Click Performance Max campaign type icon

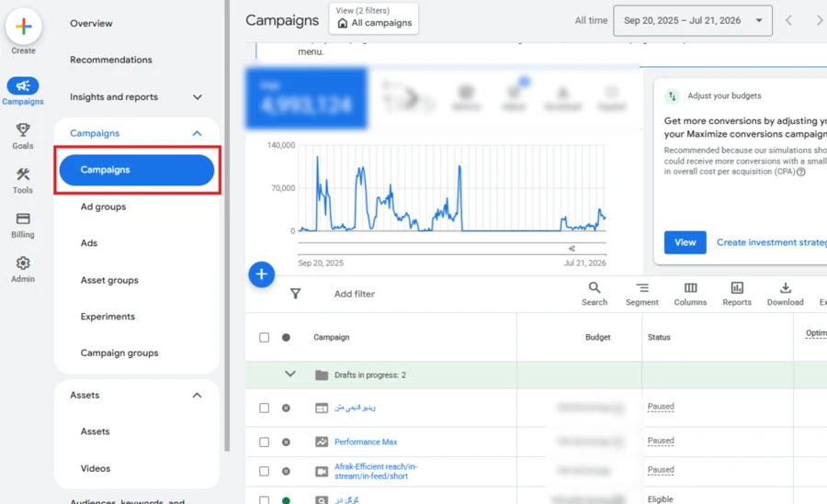coord(322,442)
